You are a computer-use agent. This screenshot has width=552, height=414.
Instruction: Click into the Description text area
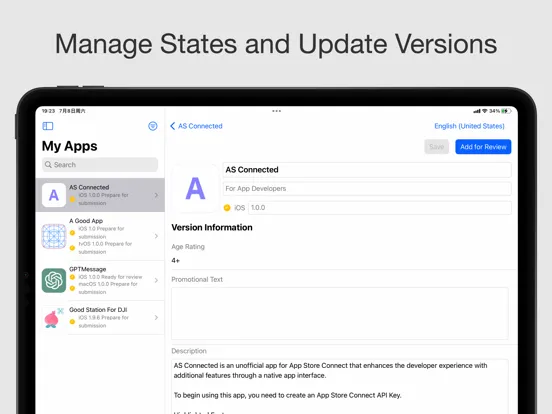[x=340, y=387]
